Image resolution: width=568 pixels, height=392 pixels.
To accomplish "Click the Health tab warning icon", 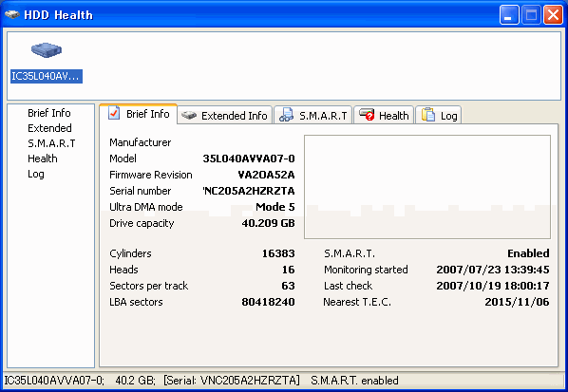I will 367,115.
